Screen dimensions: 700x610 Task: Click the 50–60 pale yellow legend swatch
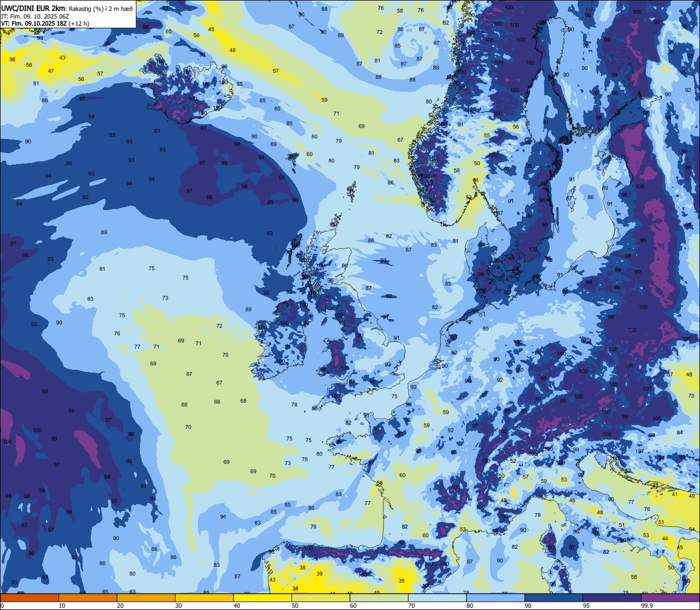click(x=320, y=597)
